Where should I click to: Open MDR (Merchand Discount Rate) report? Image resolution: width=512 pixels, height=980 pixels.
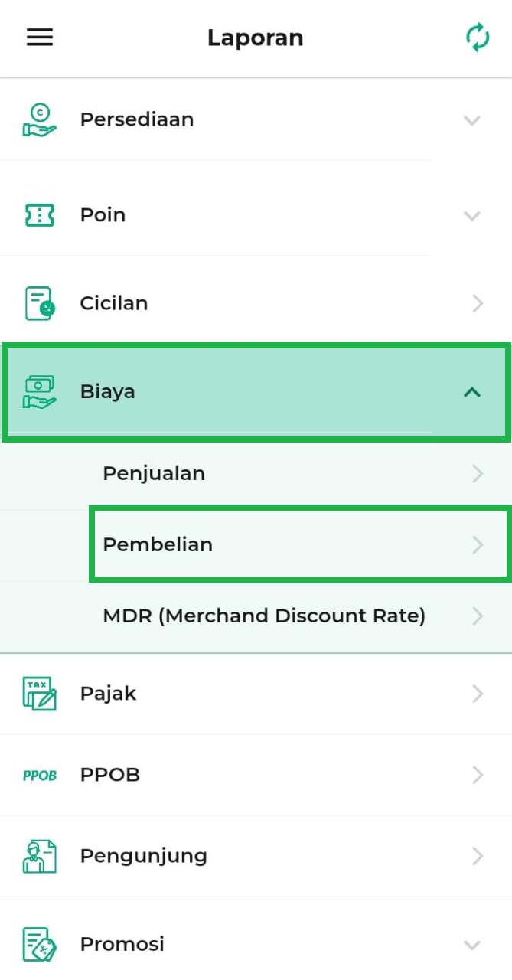coord(263,616)
